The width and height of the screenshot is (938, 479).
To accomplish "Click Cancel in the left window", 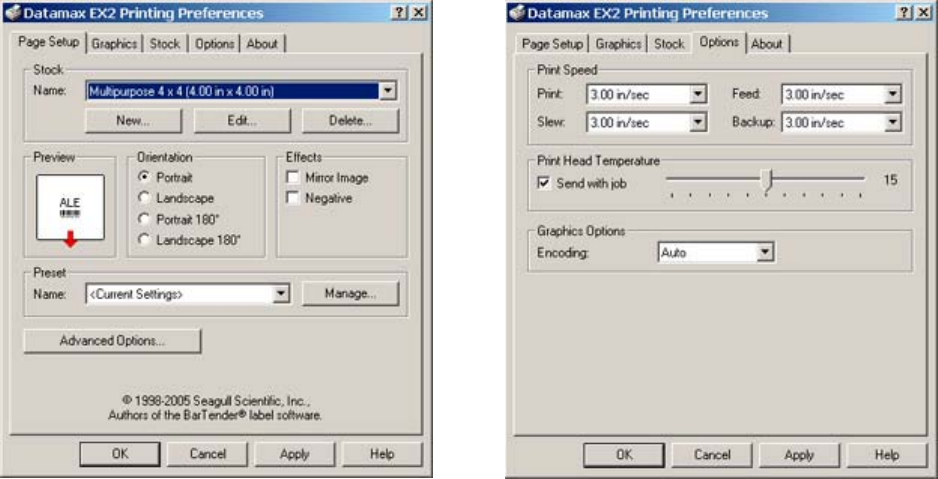I will pos(208,454).
